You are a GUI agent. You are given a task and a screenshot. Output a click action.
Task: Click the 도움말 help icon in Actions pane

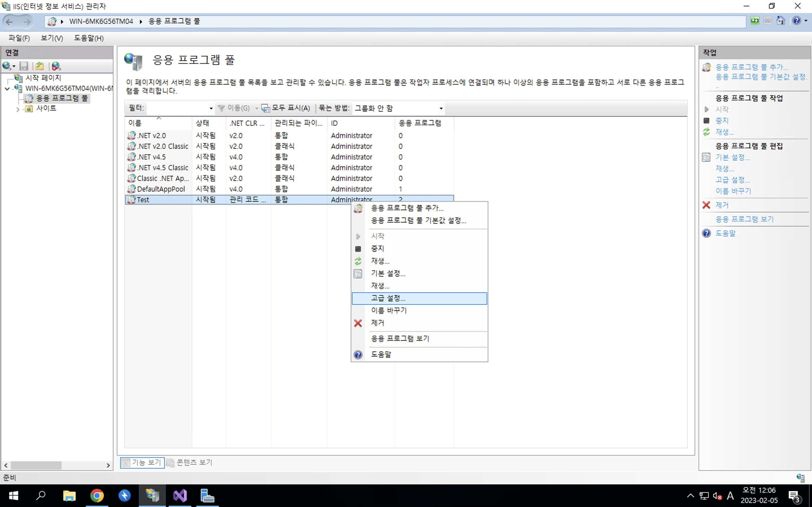pyautogui.click(x=706, y=234)
